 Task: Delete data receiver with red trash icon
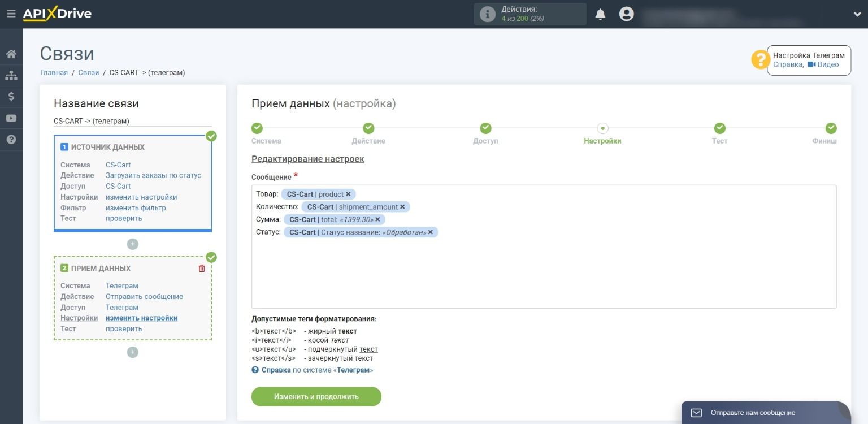point(202,269)
